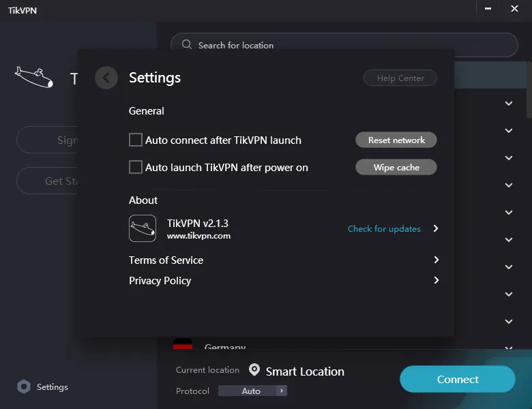
Task: Click the Get Started button in sidebar
Action: tap(48, 181)
